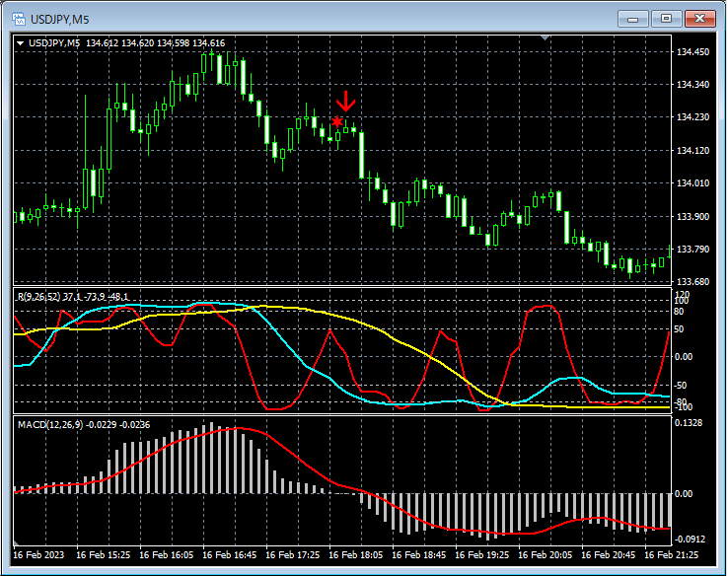Click the MACD scale value -0.0912
The height and width of the screenshot is (576, 728).
[690, 540]
